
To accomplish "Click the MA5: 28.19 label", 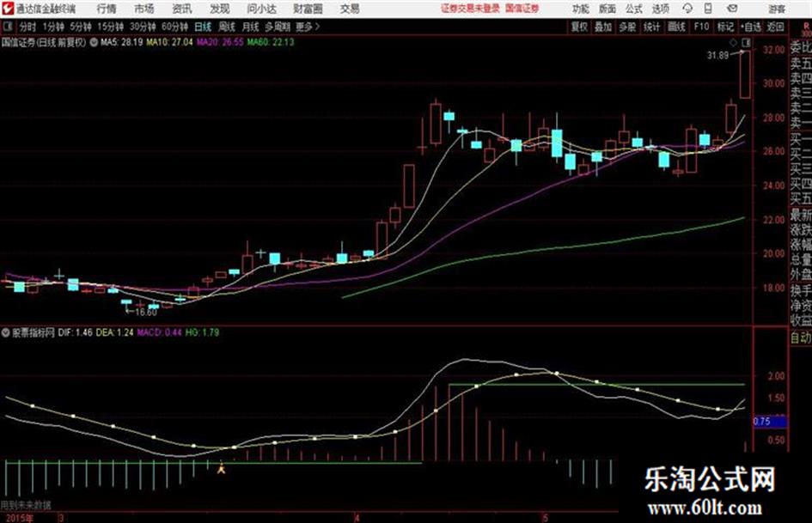I will coord(121,42).
